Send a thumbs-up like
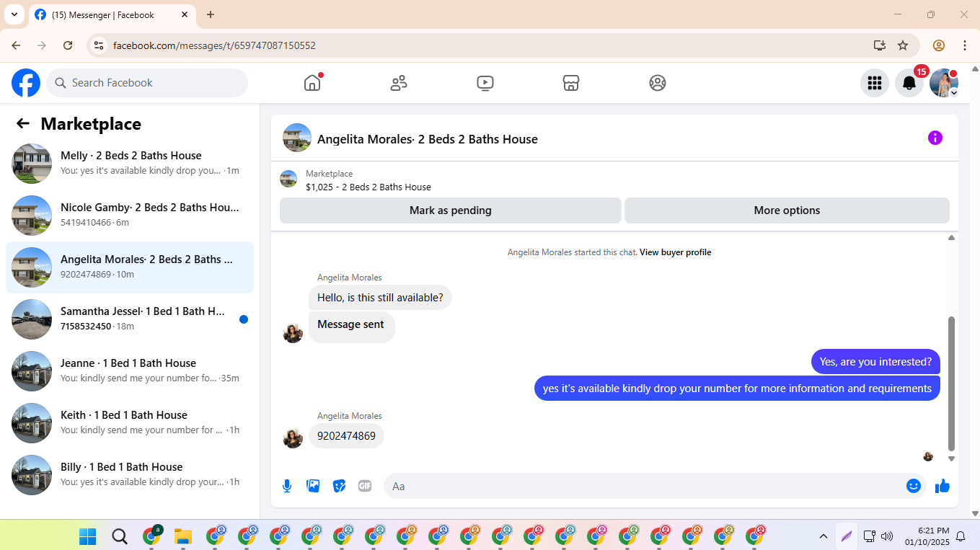This screenshot has width=980, height=550. pos(943,487)
